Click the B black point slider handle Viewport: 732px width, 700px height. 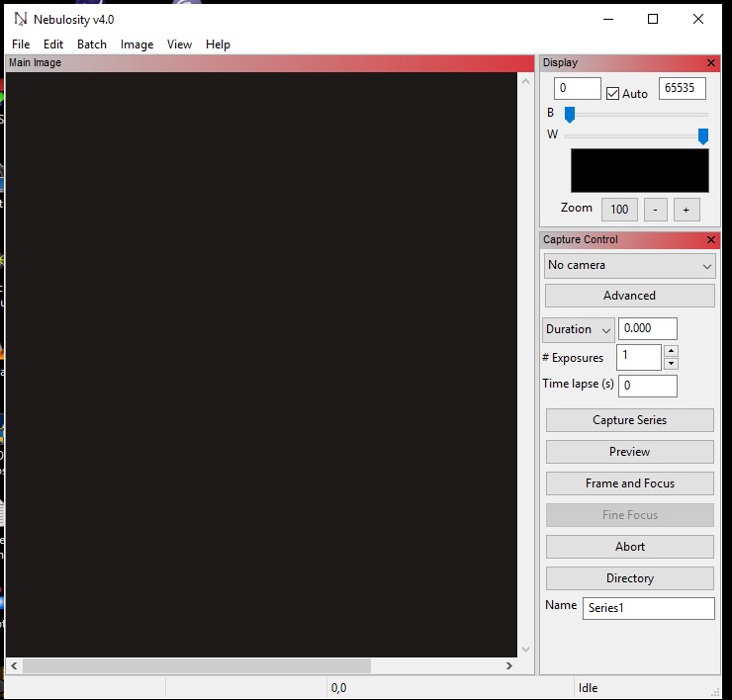[x=570, y=115]
